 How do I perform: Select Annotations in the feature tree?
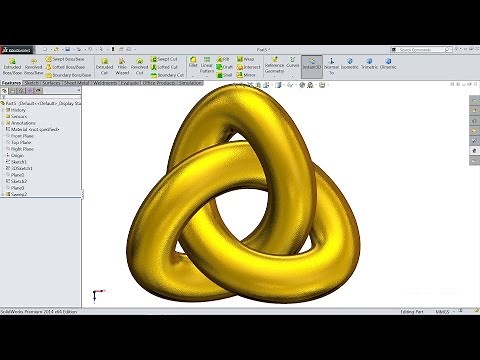coord(20,123)
